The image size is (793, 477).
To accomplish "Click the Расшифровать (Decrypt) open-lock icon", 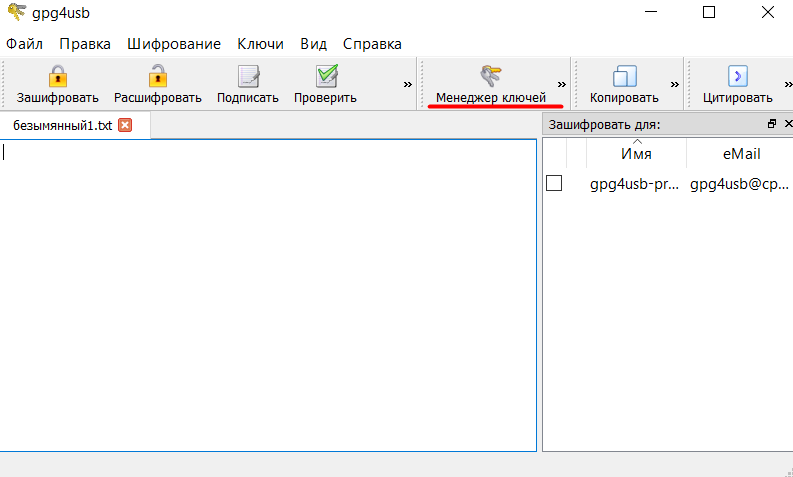I will coord(157,77).
